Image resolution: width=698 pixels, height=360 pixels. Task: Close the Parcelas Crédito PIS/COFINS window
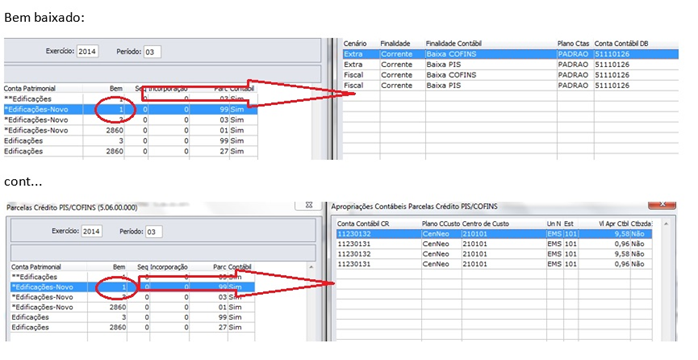coord(309,205)
